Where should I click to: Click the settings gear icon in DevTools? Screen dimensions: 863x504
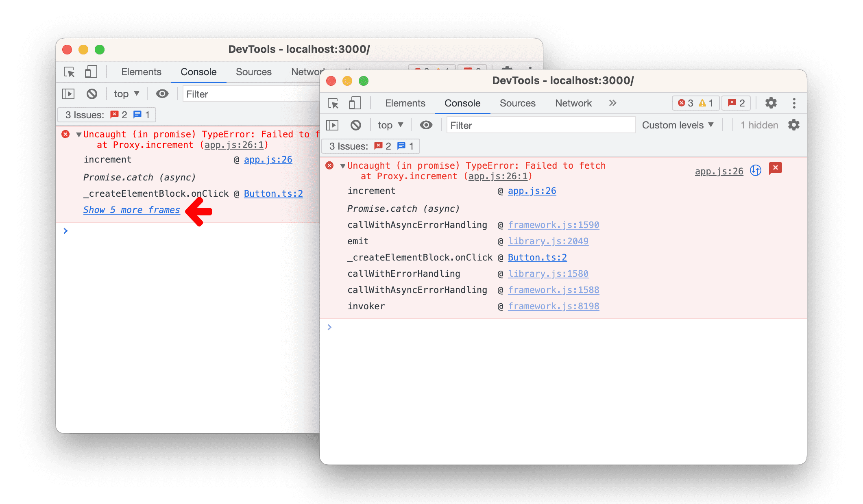tap(774, 103)
